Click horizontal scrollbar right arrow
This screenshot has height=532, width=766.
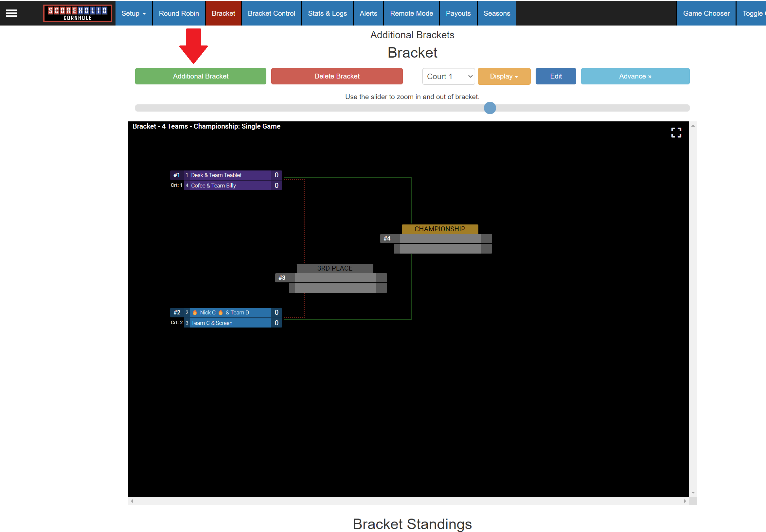(x=685, y=501)
